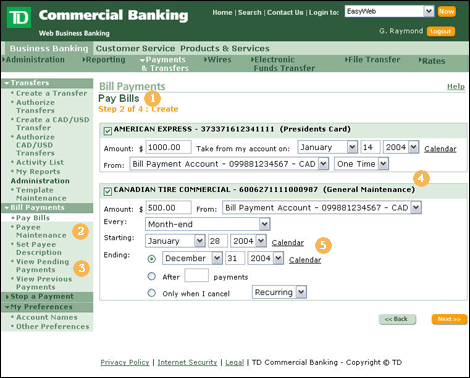Open the Wires menu
This screenshot has height=378, width=470.
point(218,60)
